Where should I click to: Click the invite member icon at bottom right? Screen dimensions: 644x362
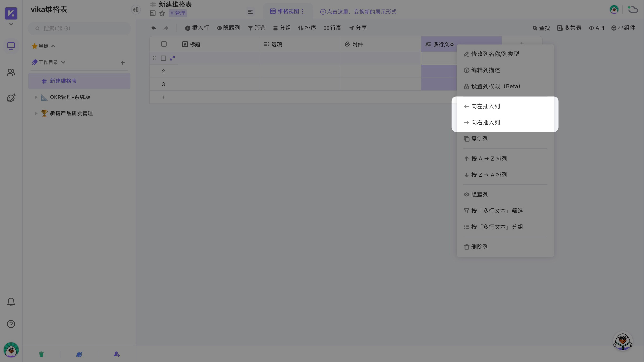coord(117,354)
